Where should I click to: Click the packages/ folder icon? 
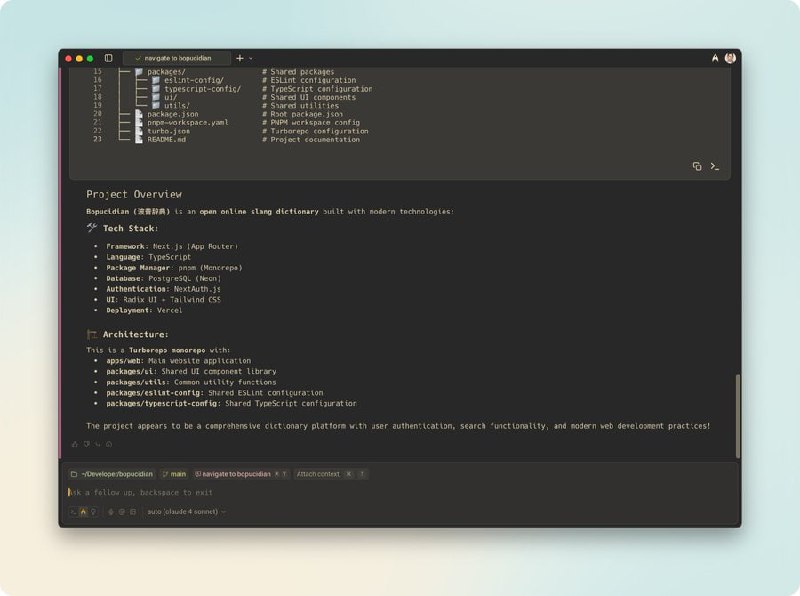139,72
